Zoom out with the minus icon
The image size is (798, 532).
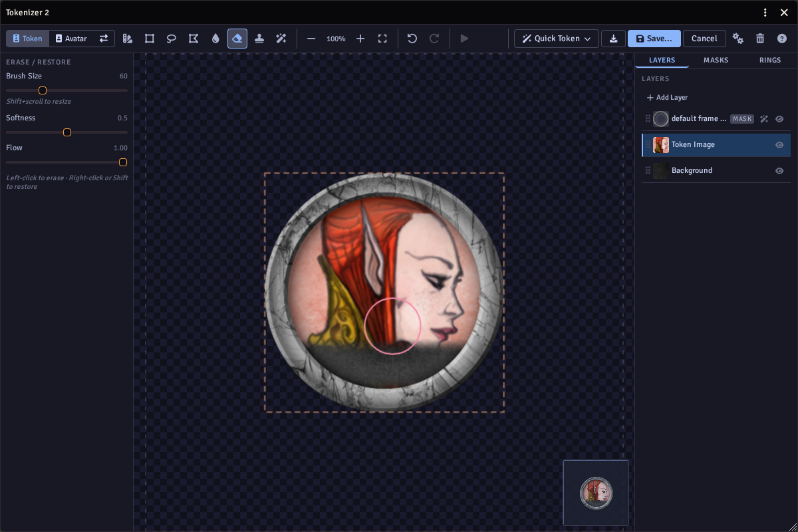coord(311,39)
